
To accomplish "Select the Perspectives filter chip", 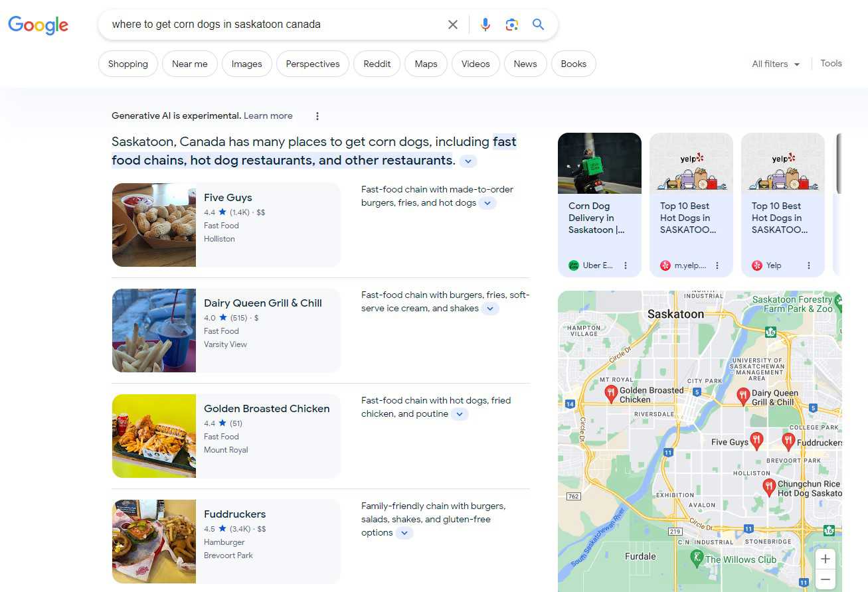I will 313,64.
